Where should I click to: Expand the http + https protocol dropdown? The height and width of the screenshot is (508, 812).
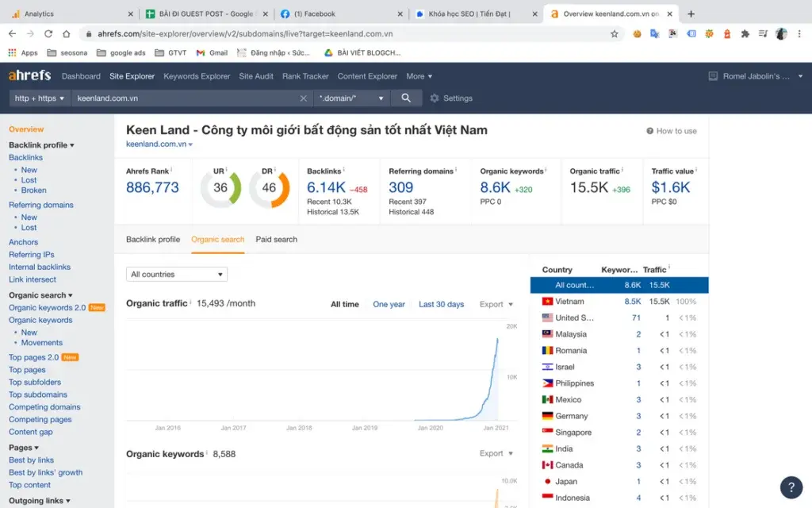40,98
